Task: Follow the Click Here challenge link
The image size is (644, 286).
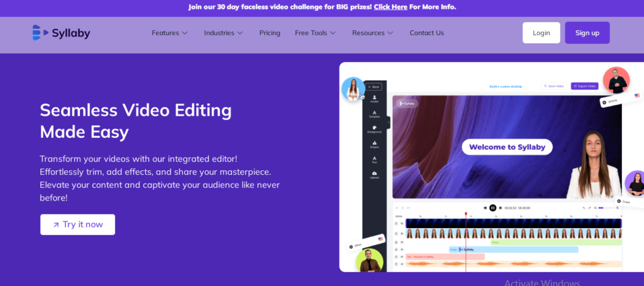Action: tap(391, 7)
